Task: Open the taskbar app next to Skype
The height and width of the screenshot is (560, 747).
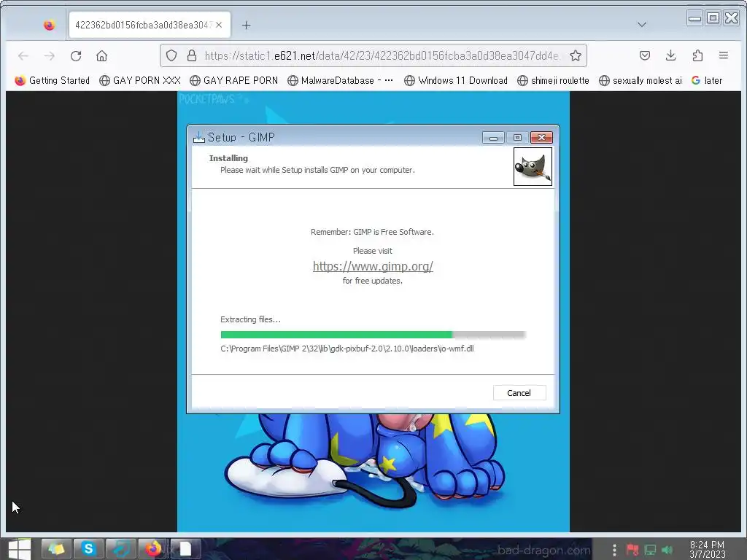Action: tap(121, 549)
